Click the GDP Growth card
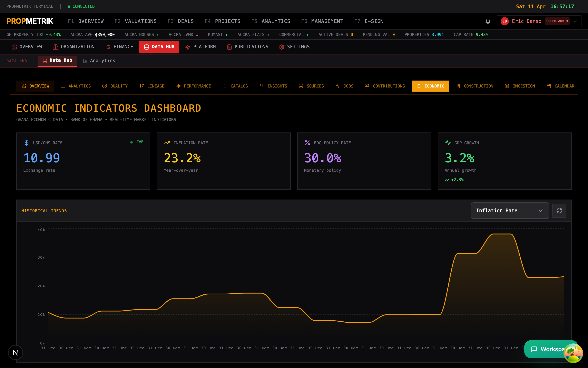The width and height of the screenshot is (588, 368). [504, 161]
